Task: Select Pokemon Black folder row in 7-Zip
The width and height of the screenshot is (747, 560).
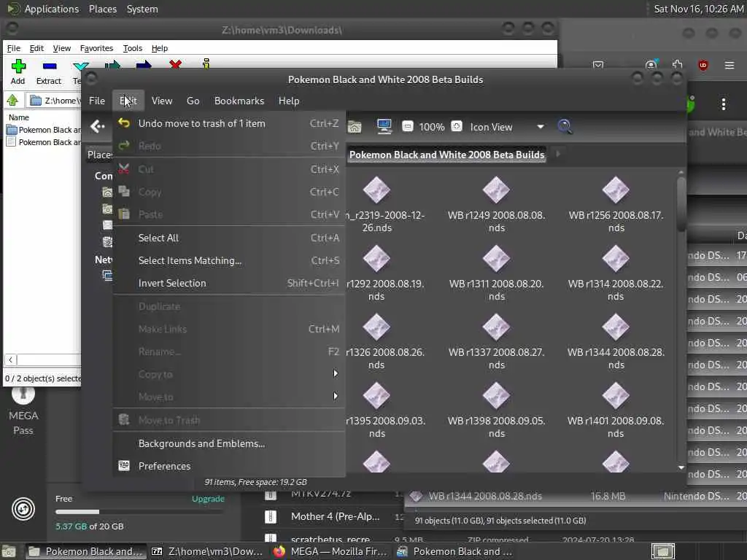Action: (x=44, y=130)
